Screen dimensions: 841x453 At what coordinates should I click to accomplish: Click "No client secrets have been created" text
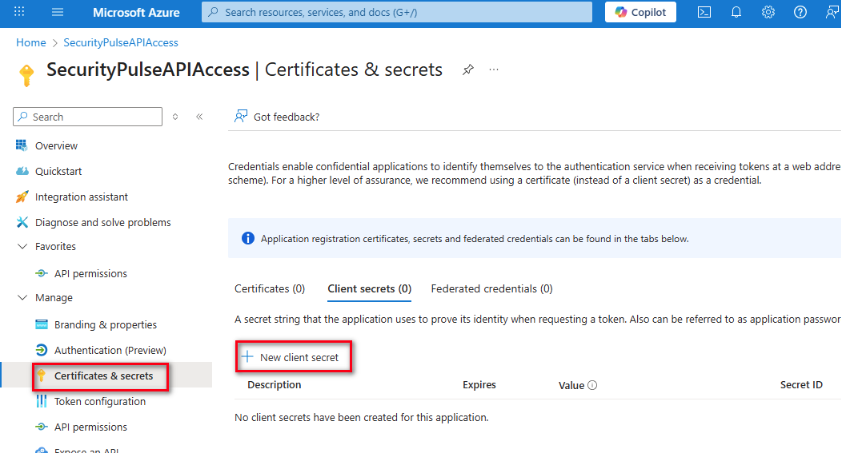click(x=362, y=417)
